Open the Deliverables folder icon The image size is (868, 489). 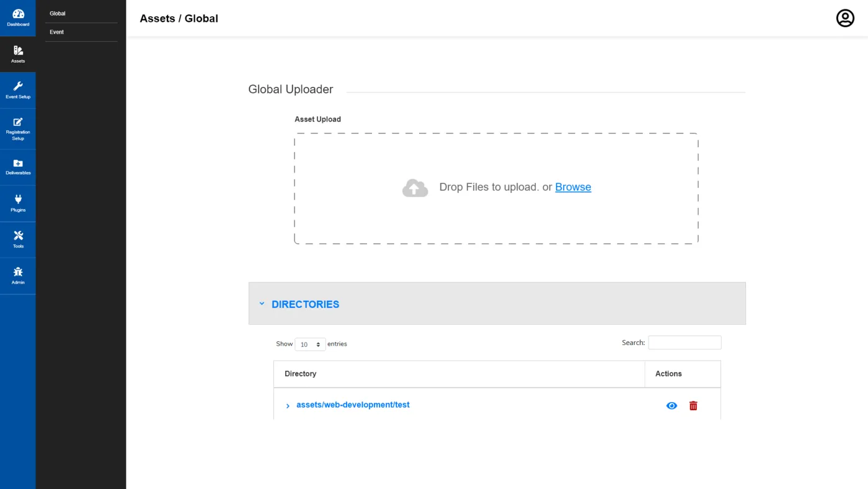click(x=18, y=163)
